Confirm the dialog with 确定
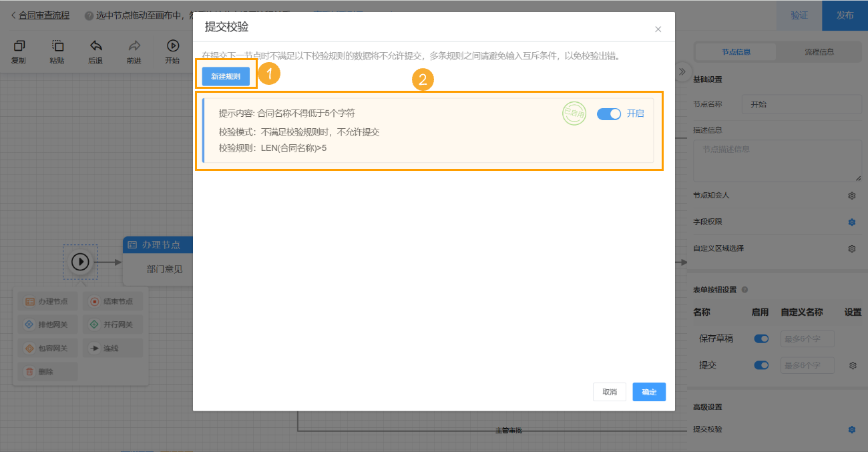The height and width of the screenshot is (452, 868). click(x=648, y=392)
